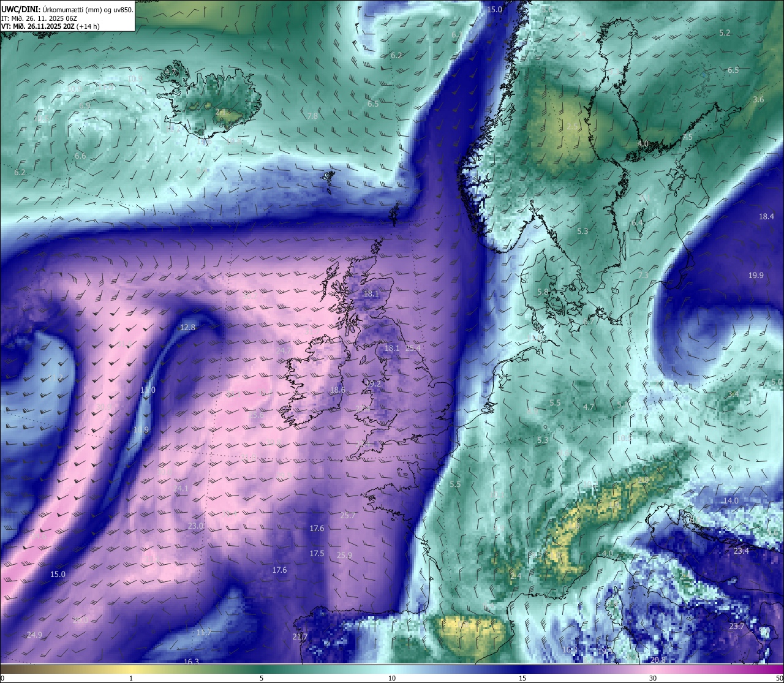Click the legend tick labeled 1
The image size is (784, 683).
pos(131,678)
